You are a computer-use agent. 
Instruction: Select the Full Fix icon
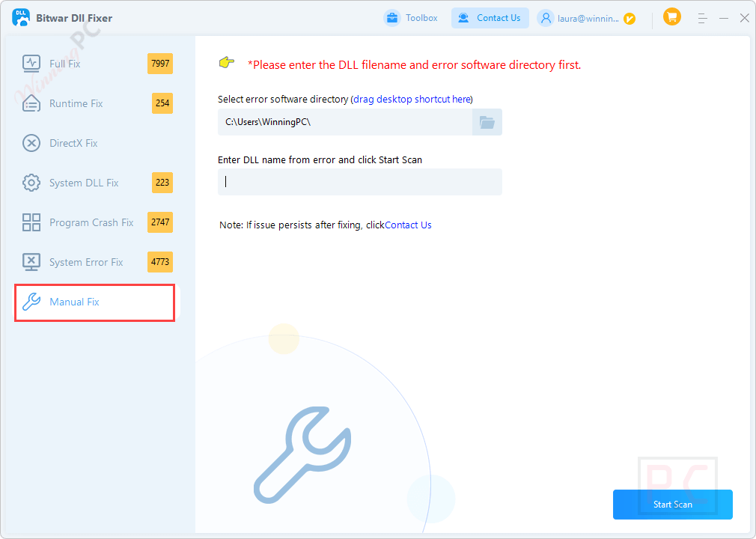31,64
